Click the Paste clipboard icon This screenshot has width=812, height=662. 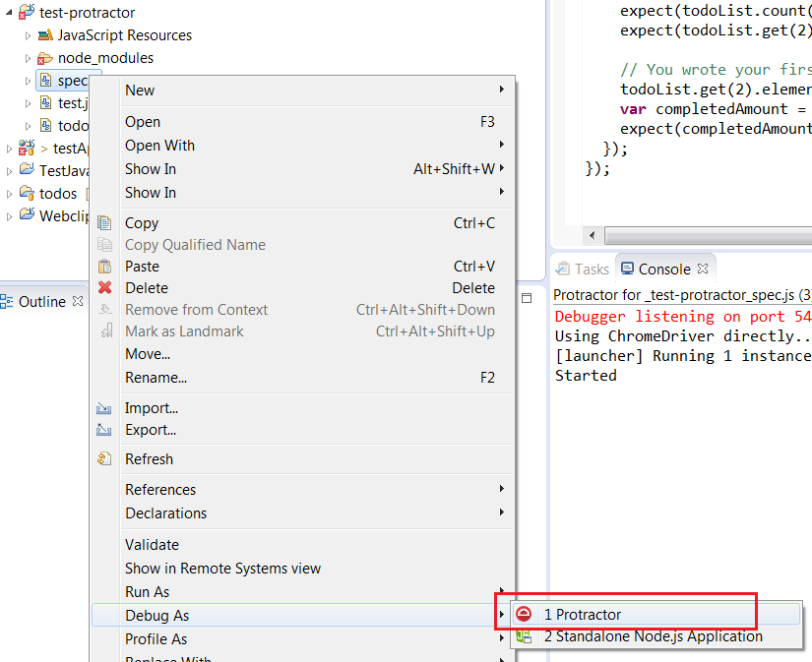point(105,267)
